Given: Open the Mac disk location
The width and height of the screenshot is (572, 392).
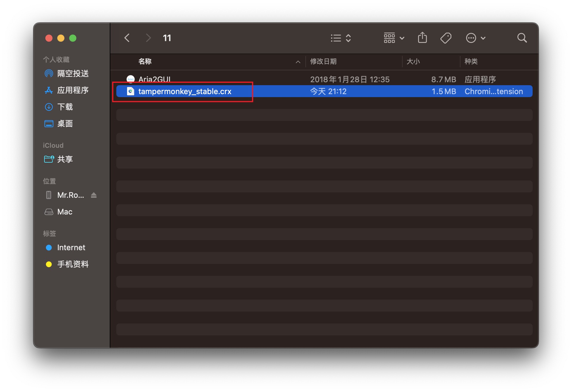Looking at the screenshot, I should point(65,211).
